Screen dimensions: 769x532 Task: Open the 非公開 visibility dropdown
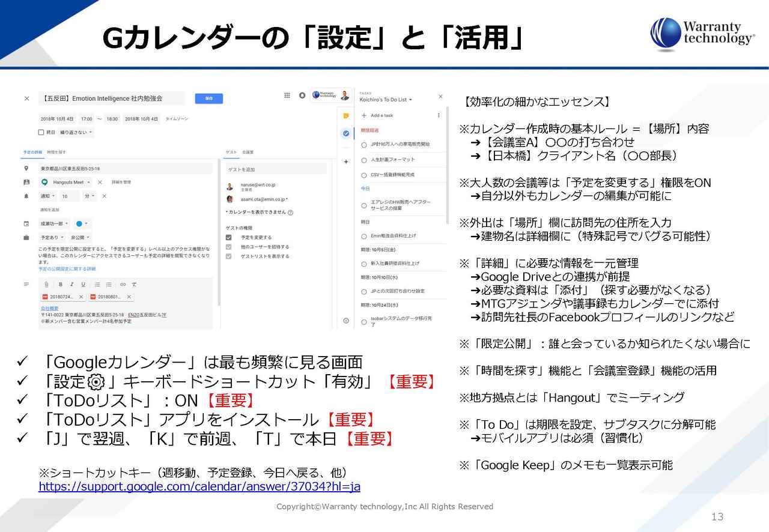click(81, 237)
